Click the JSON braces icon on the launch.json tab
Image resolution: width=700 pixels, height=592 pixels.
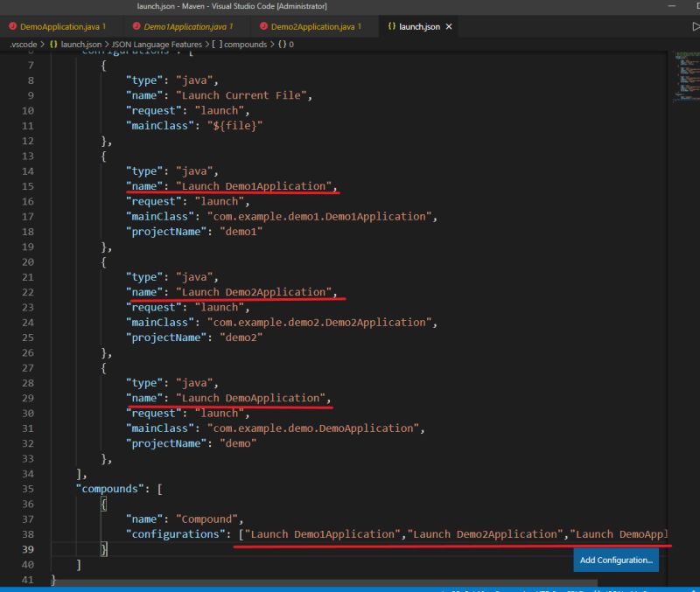click(391, 26)
